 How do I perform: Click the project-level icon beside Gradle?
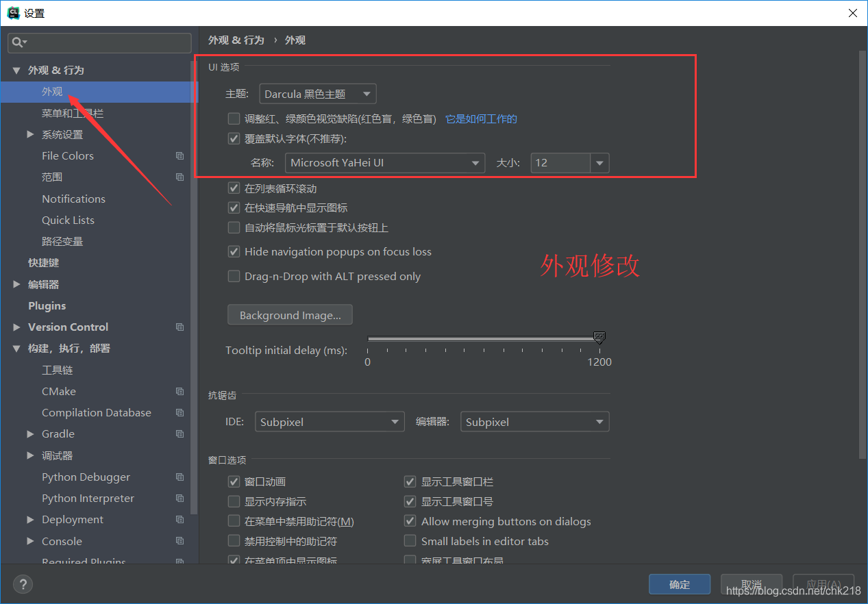click(x=179, y=434)
